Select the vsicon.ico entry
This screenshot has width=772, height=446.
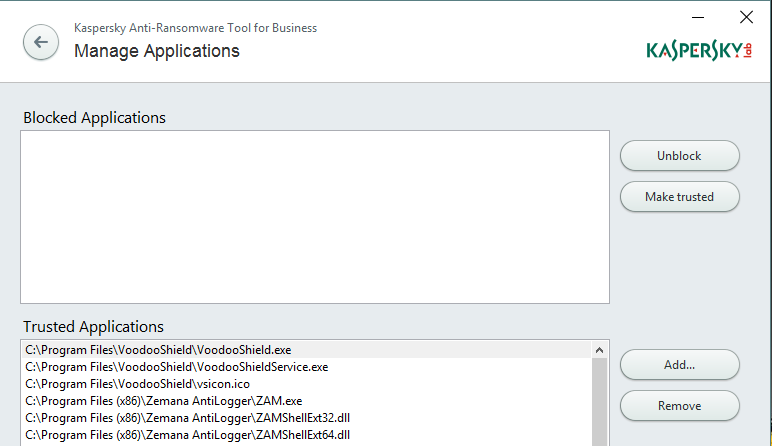(x=307, y=383)
